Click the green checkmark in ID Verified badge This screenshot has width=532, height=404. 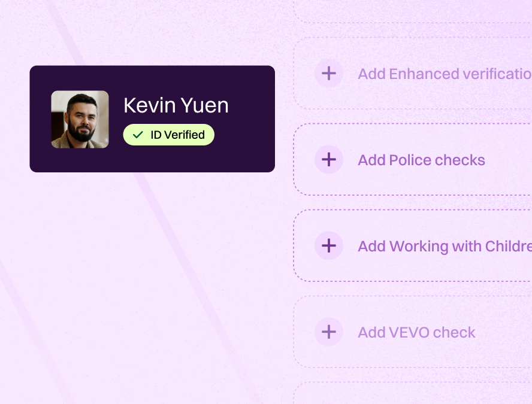pos(138,135)
